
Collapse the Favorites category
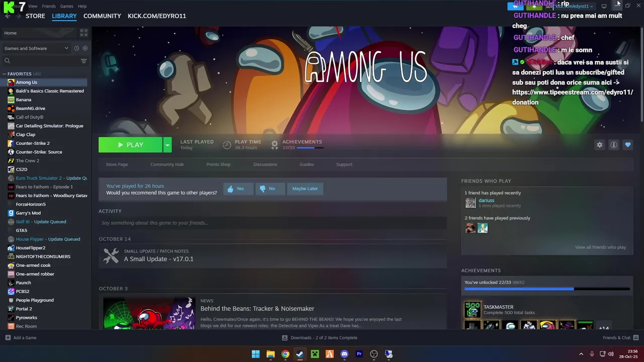[x=4, y=74]
